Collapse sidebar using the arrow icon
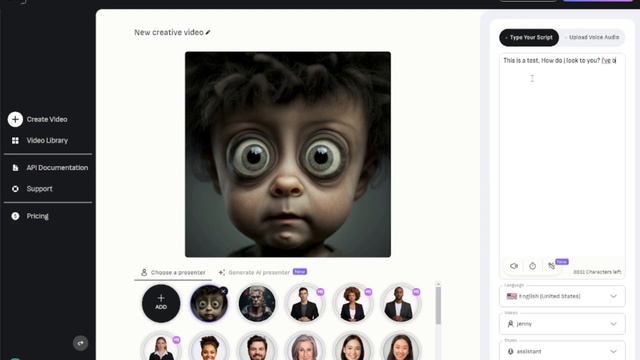 coord(80,343)
